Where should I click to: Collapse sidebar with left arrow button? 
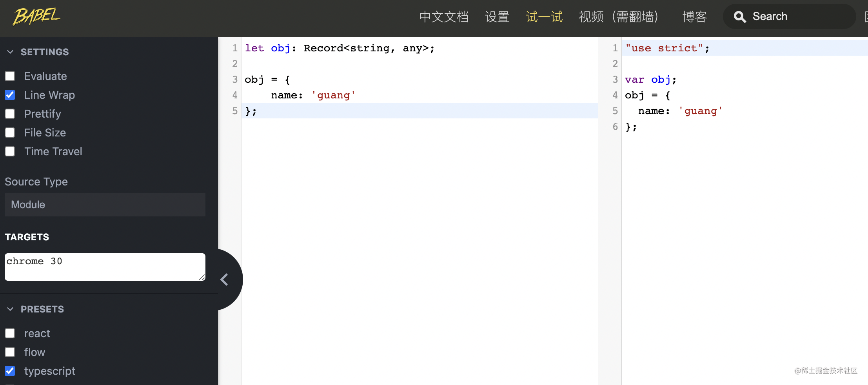[x=225, y=280]
